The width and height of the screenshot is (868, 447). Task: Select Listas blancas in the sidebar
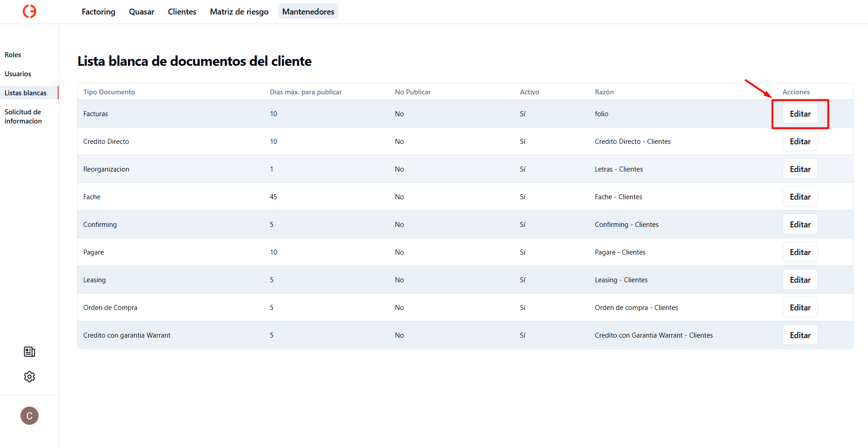pos(26,93)
